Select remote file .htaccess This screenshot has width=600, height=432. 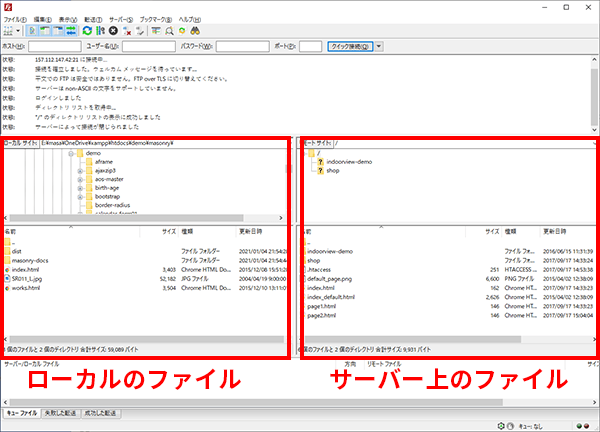319,270
